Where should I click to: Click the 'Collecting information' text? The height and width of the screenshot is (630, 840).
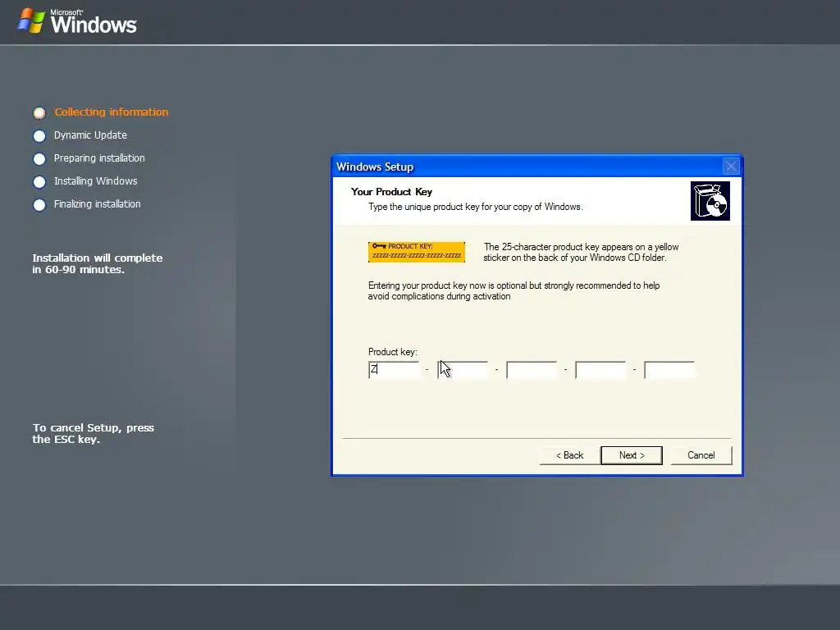pyautogui.click(x=112, y=112)
